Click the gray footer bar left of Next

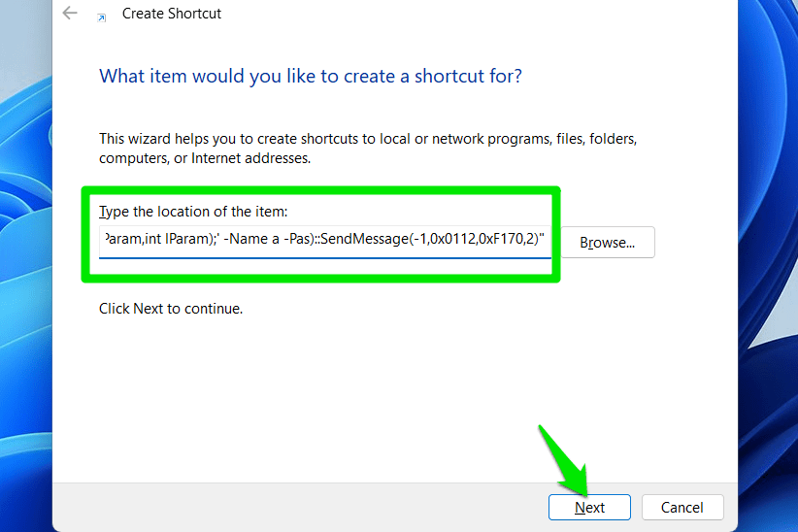[x=291, y=507]
